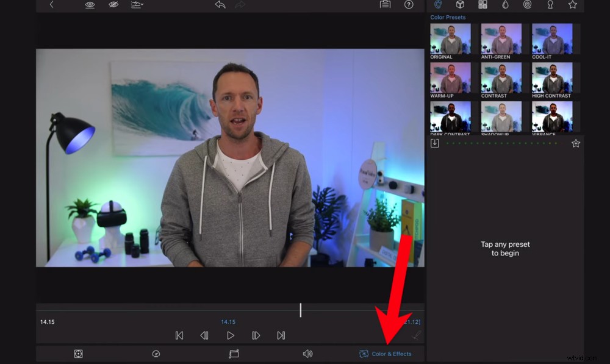
Task: Click the download presets icon
Action: coord(434,142)
